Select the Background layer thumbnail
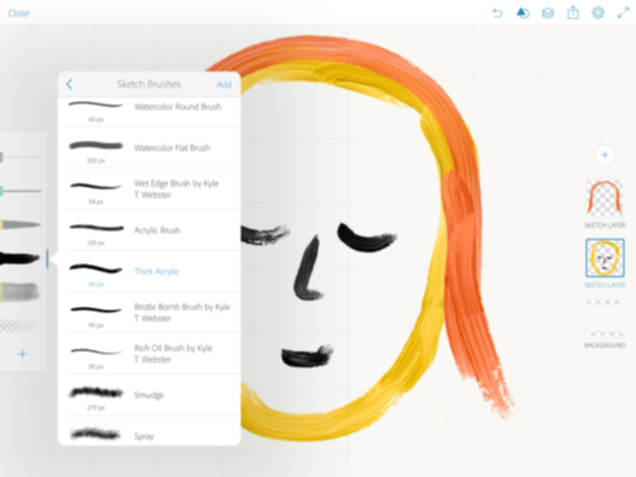Screen dimensions: 636x477 pos(605,318)
